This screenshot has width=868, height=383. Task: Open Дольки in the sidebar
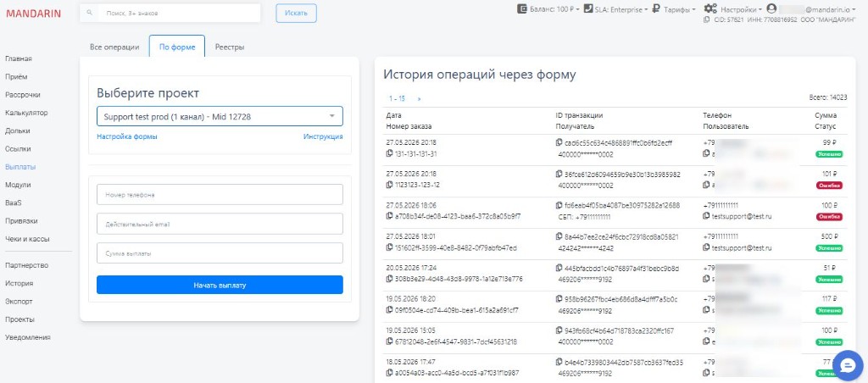tap(18, 131)
